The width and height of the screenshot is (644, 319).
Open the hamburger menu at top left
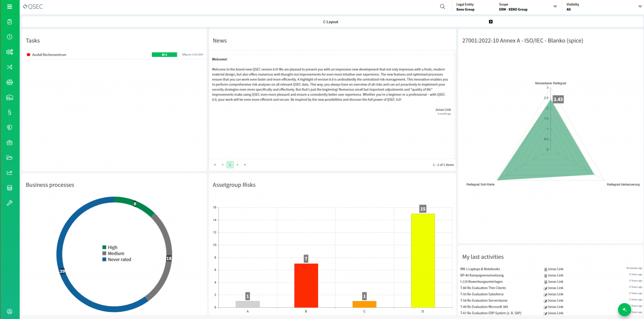tap(9, 6)
